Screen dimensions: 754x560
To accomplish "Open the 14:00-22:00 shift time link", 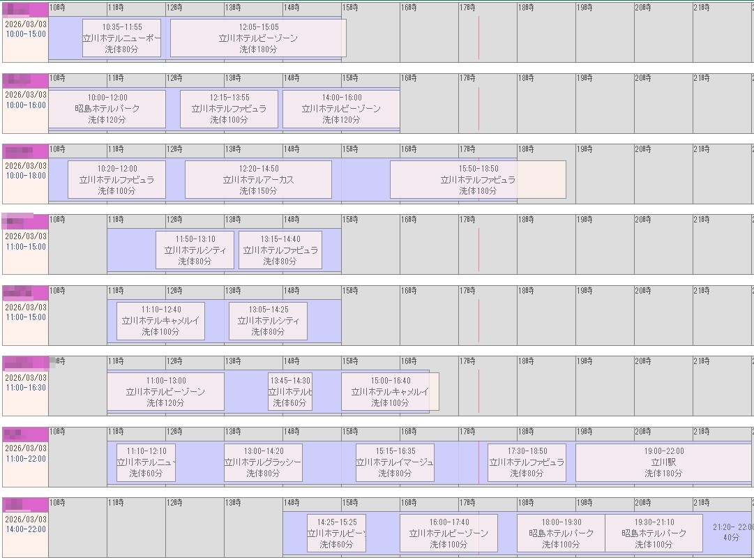I will click(x=26, y=529).
